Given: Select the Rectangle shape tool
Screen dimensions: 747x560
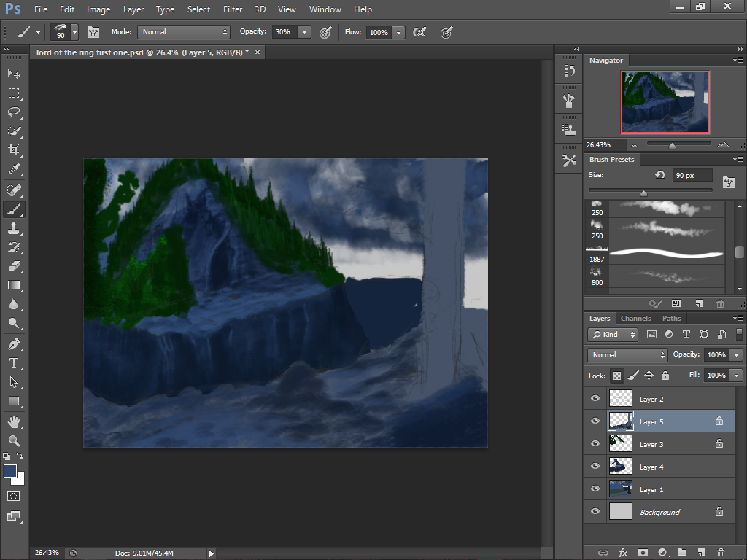Looking at the screenshot, I should click(14, 401).
